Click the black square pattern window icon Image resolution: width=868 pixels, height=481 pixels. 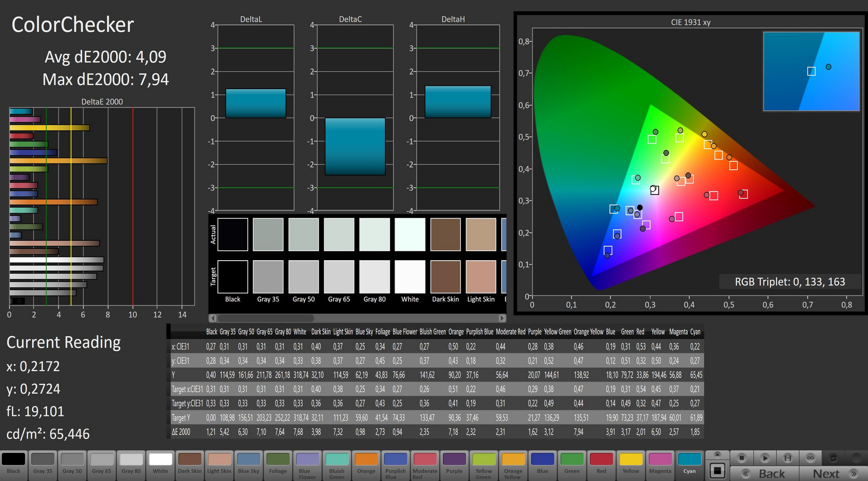click(717, 470)
